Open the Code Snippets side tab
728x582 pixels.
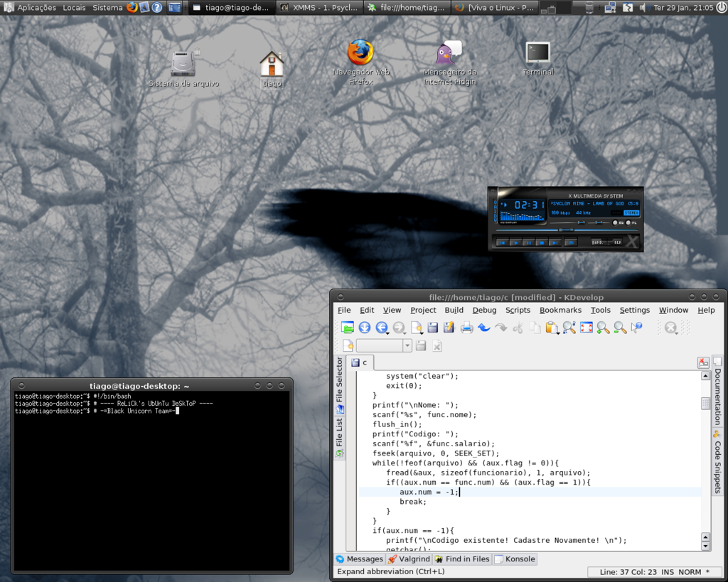coord(717,462)
